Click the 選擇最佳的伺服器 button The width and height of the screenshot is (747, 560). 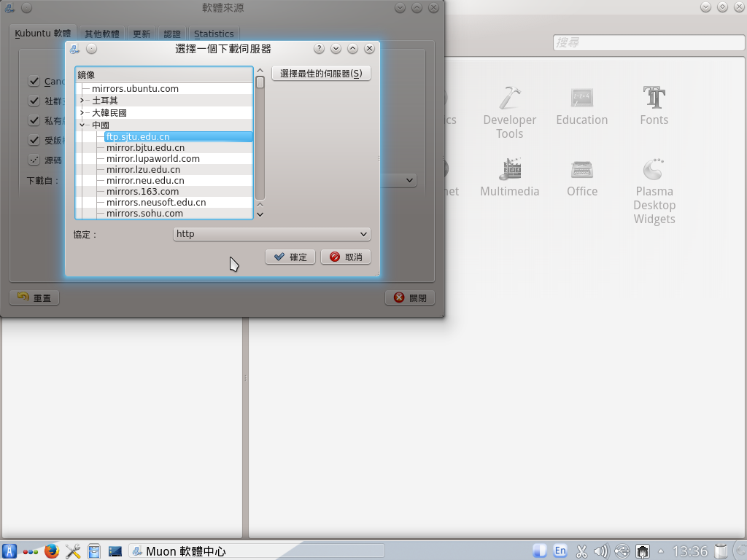321,74
